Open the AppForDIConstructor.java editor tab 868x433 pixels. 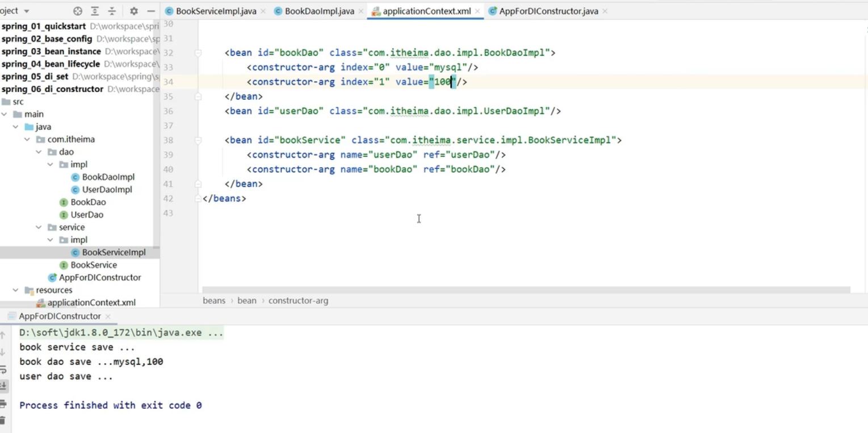pos(548,11)
